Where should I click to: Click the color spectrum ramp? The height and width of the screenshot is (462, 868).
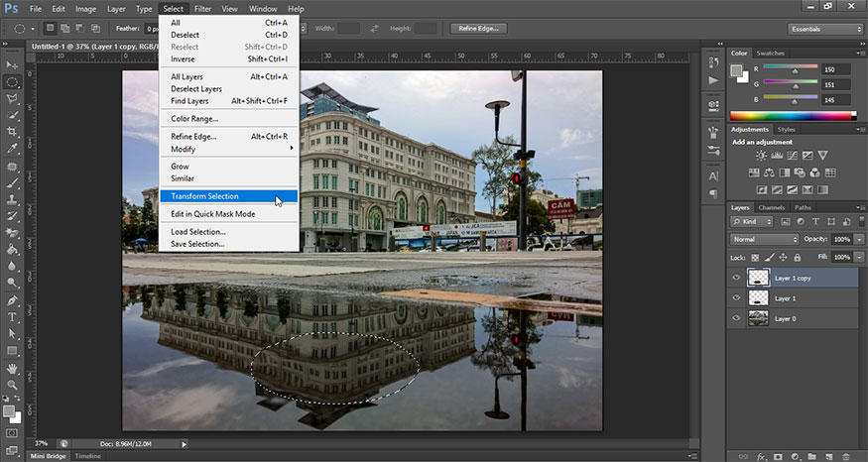(x=793, y=116)
